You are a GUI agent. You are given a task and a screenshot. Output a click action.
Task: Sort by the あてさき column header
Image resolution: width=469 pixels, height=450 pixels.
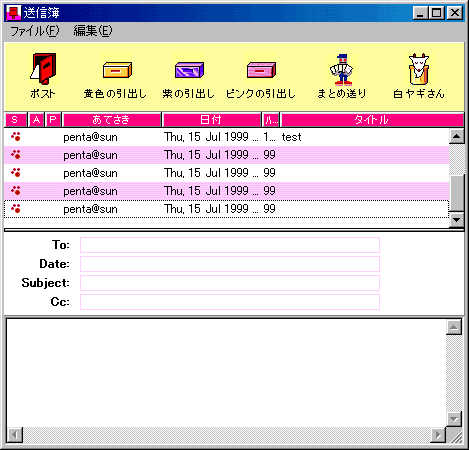(112, 120)
